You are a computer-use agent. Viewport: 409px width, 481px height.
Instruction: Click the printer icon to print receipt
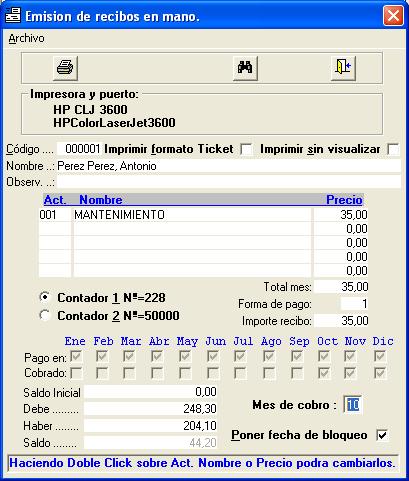tap(65, 68)
